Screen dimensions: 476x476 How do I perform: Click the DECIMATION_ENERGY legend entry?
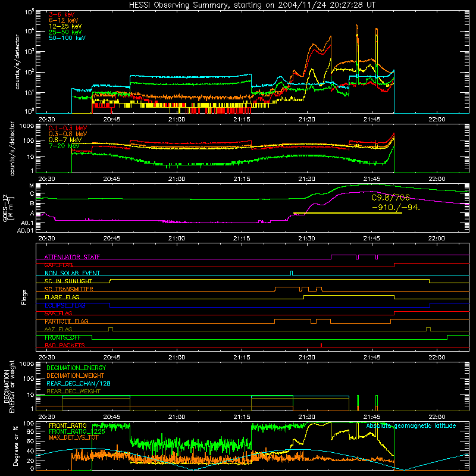(x=76, y=368)
